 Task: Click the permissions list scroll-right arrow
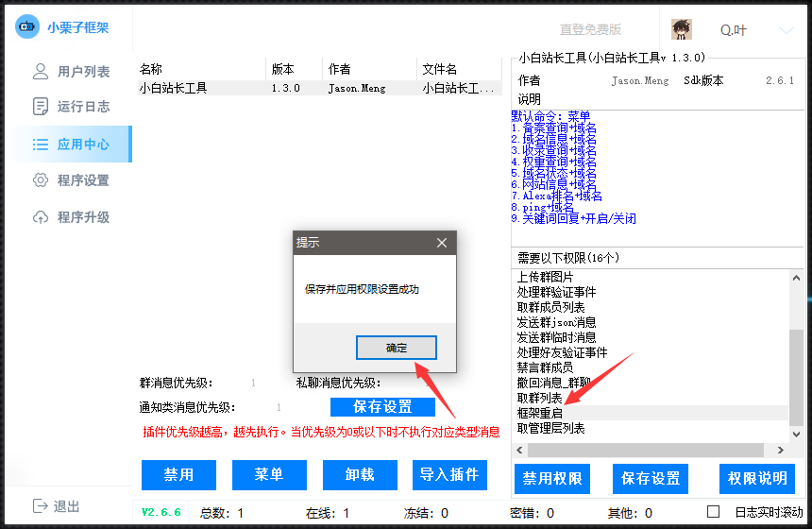tap(781, 451)
